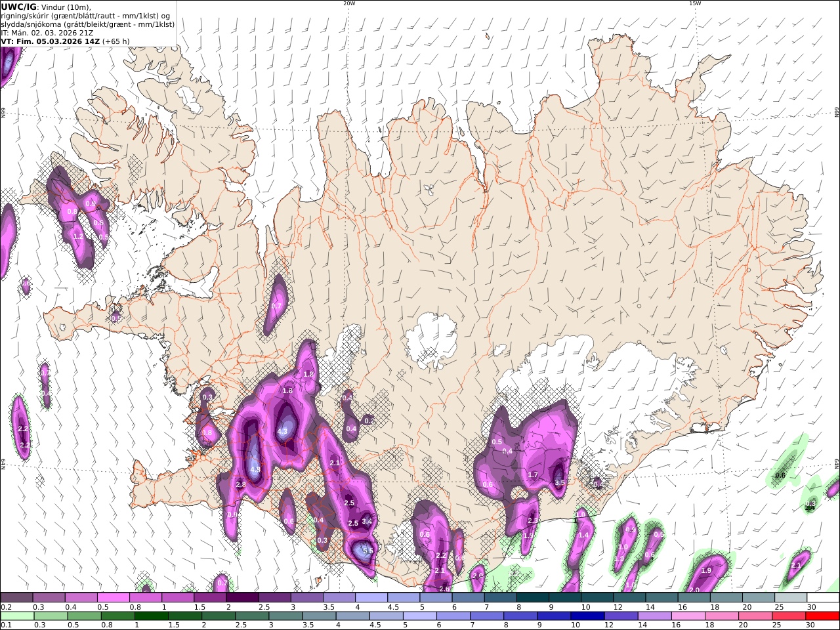The width and height of the screenshot is (840, 630).
Task: Choose the bottom-row blue swatch labeled 7
Action: pyautogui.click(x=486, y=616)
